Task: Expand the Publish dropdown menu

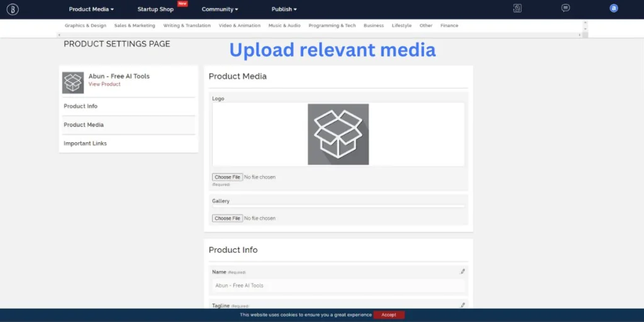Action: pos(284,9)
